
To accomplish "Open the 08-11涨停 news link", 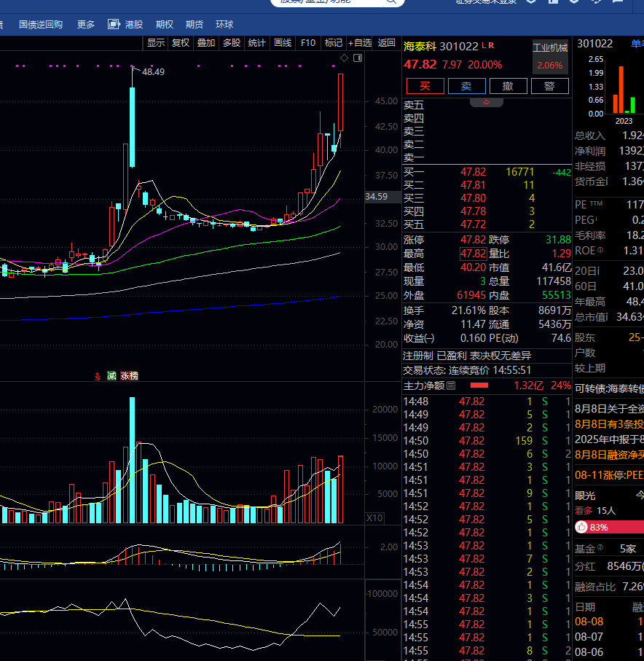I will 610,475.
